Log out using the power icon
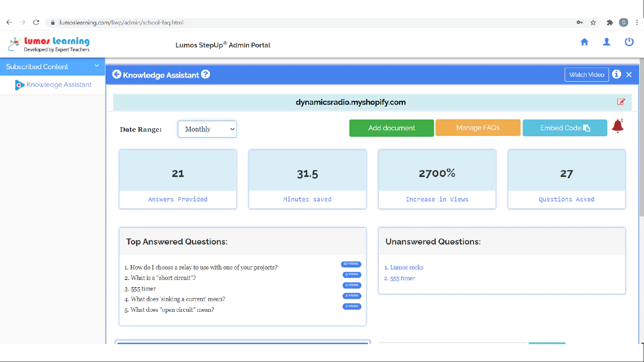 point(629,42)
